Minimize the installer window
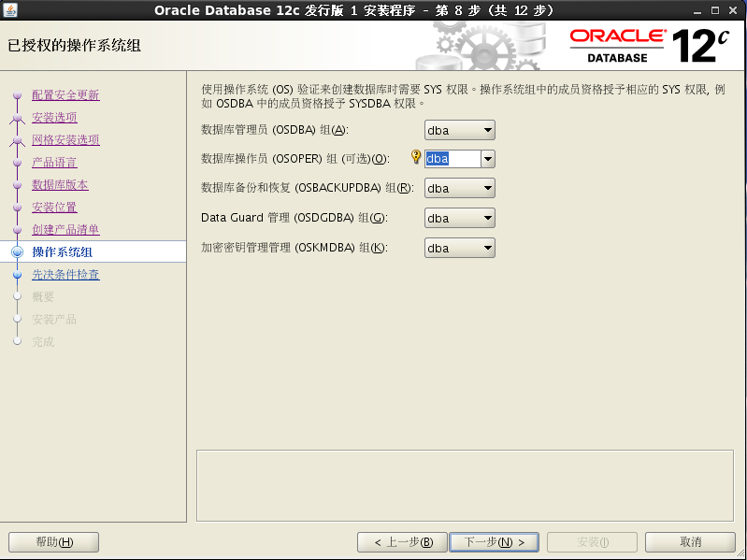Screen dimensions: 747x560 pos(697,10)
